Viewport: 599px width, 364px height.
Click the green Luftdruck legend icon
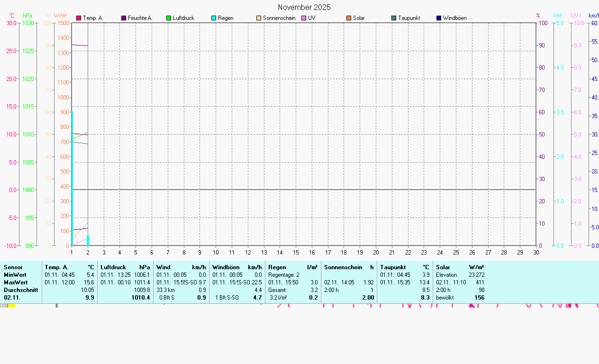pyautogui.click(x=168, y=18)
